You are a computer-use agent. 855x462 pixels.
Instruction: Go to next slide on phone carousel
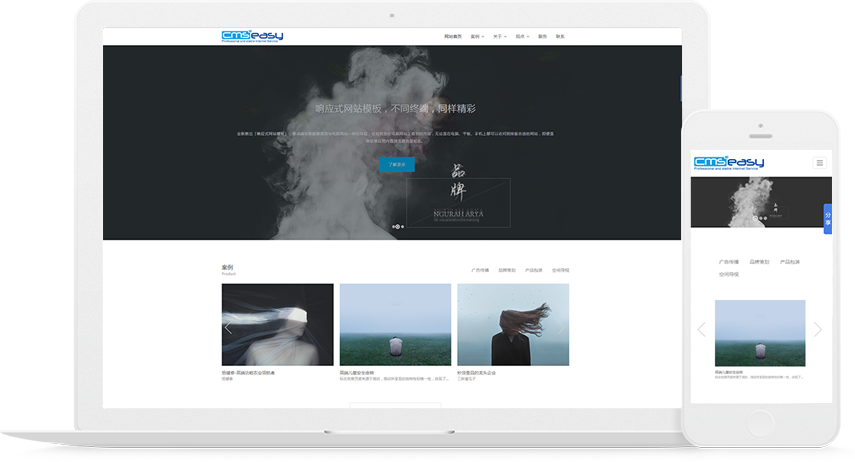[818, 329]
